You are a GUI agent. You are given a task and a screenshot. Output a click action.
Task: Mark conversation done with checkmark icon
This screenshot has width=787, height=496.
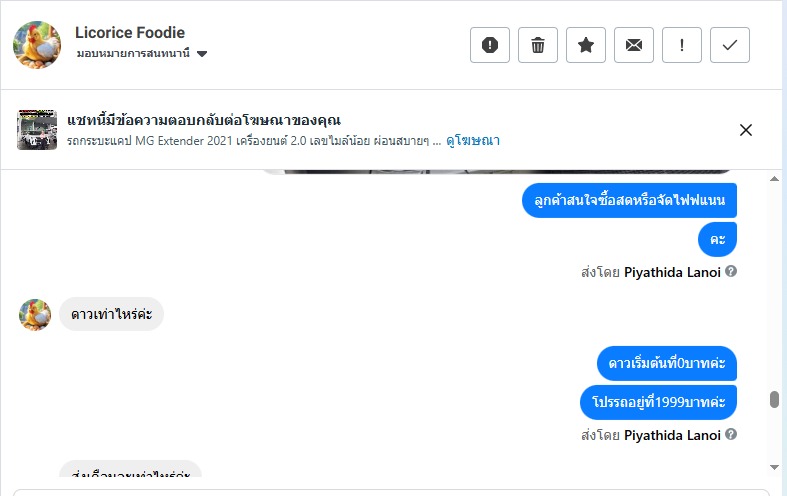click(730, 45)
